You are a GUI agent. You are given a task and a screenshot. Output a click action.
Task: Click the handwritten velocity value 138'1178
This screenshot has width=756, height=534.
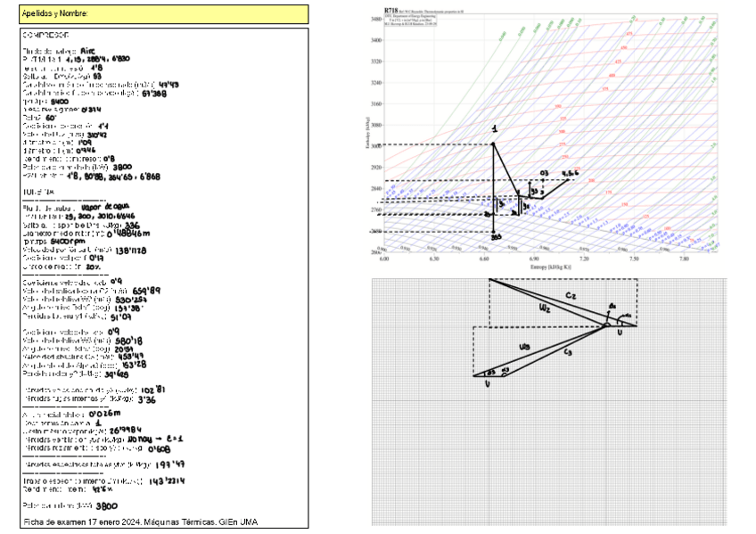(x=131, y=251)
